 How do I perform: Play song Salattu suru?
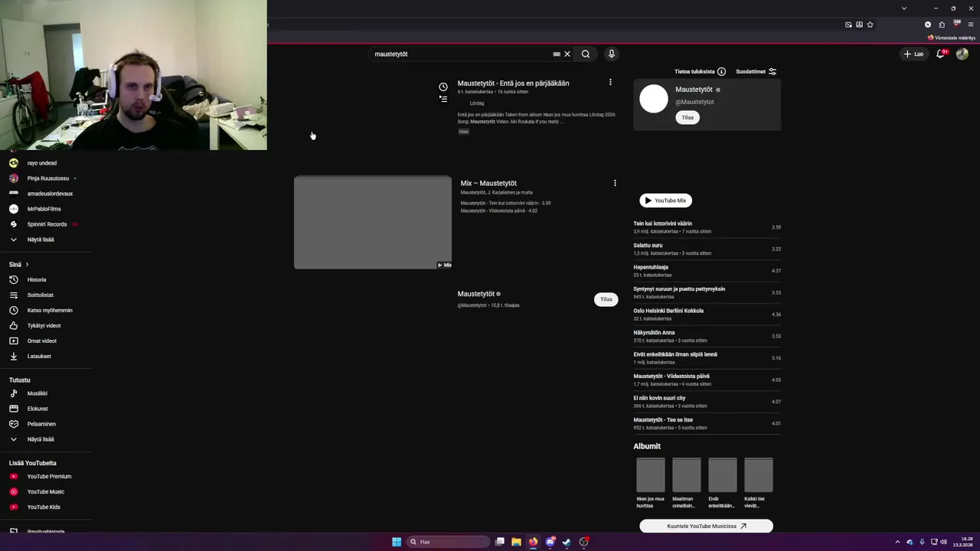[x=707, y=249]
